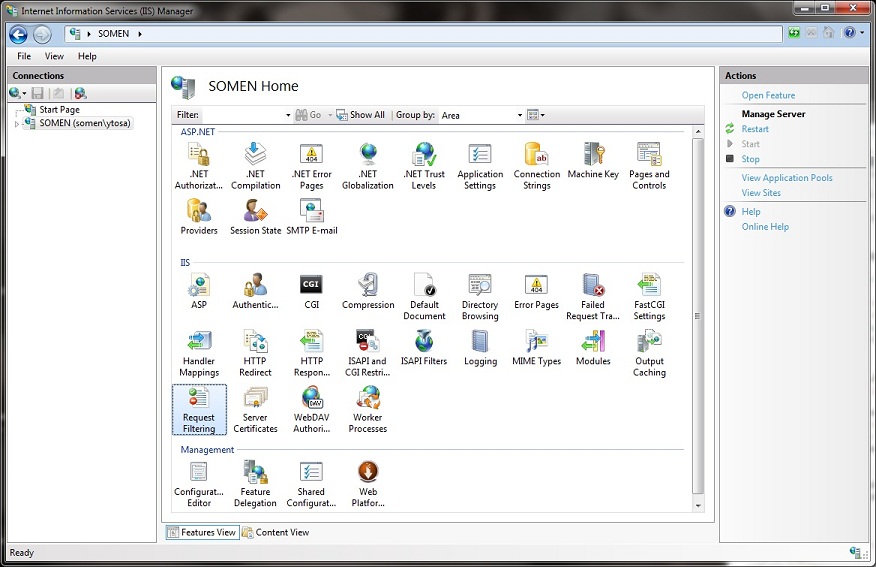Click the navigation Back arrow button

[x=18, y=35]
